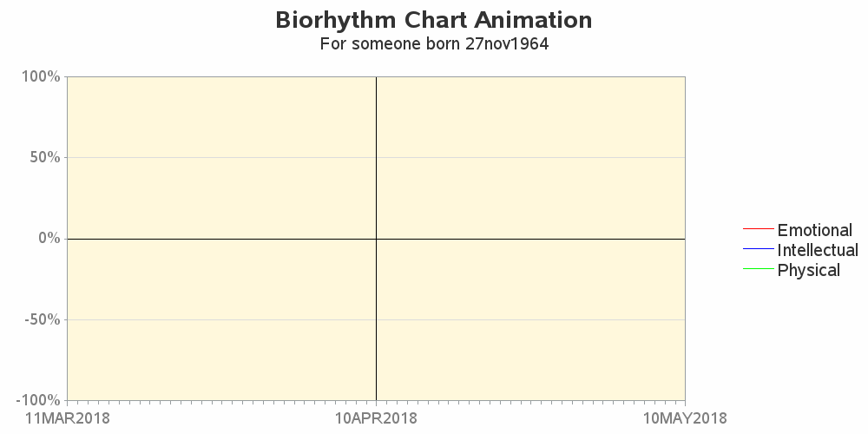Click the 10APR2018 date label
The image size is (868, 434).
point(377,418)
